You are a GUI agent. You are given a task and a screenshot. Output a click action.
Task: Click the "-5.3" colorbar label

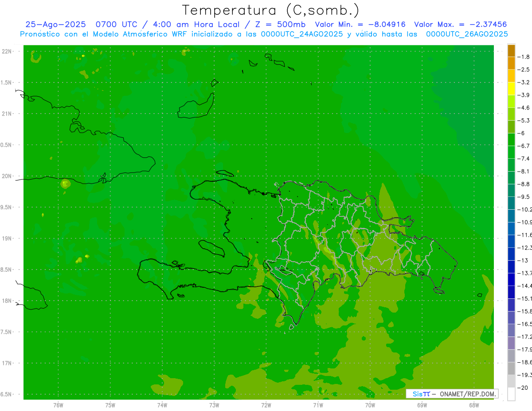tap(524, 120)
